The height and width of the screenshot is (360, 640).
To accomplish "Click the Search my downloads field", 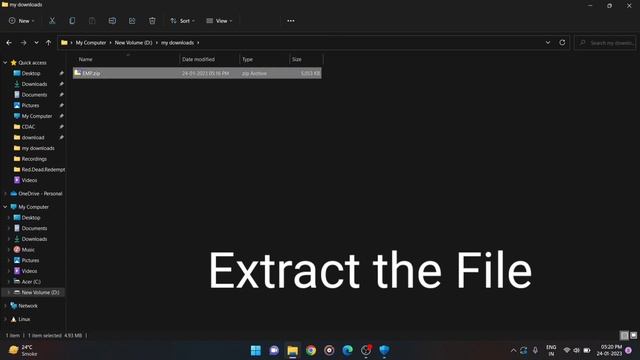I will [605, 42].
